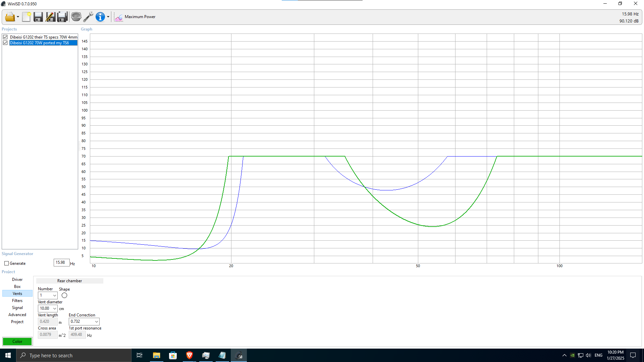Open the Advanced tab
Viewport: 644px width, 362px height.
[17, 315]
